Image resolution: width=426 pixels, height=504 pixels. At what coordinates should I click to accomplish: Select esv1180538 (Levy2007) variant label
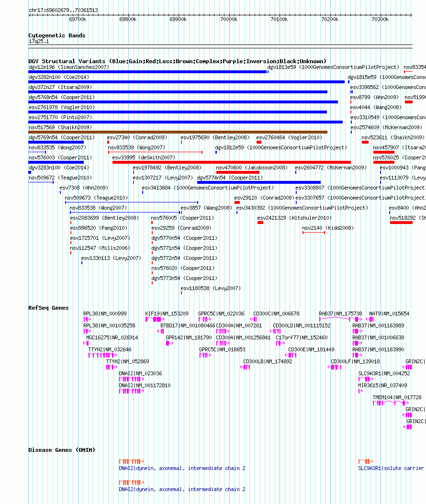[x=211, y=288]
